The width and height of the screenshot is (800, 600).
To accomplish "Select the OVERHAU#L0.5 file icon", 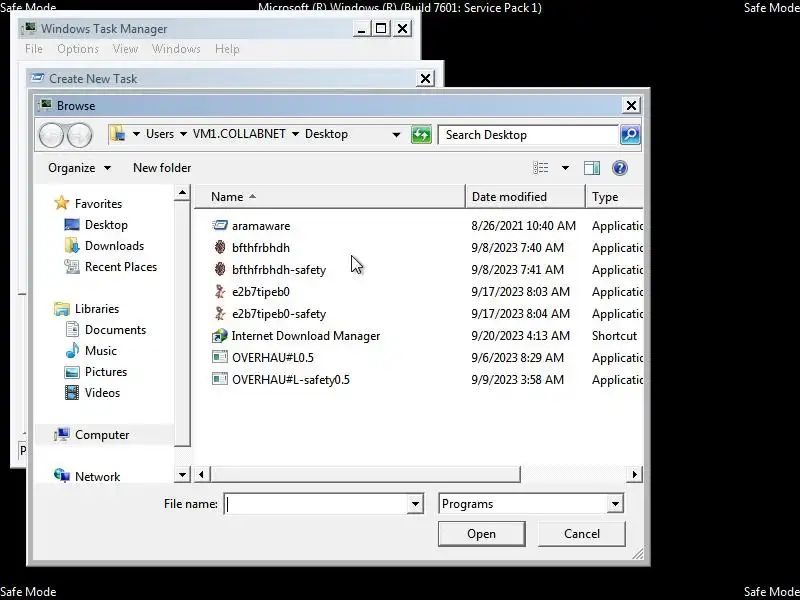I will coord(219,357).
